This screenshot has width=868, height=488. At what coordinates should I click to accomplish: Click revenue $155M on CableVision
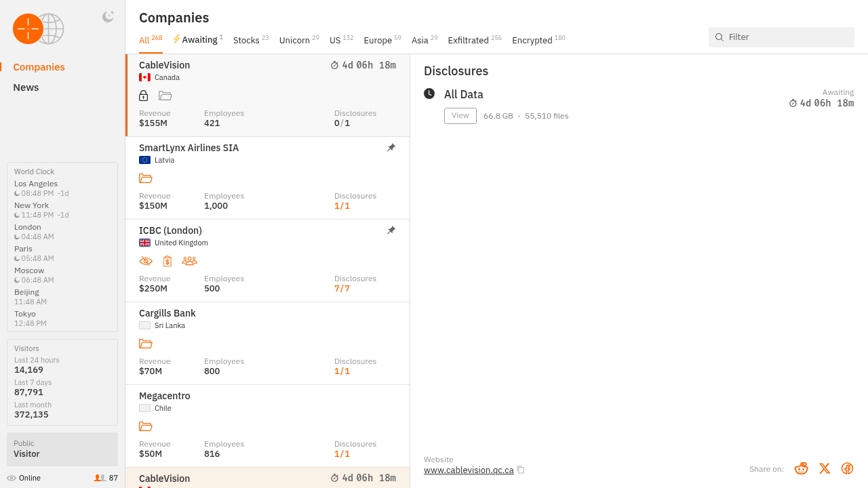coord(153,123)
